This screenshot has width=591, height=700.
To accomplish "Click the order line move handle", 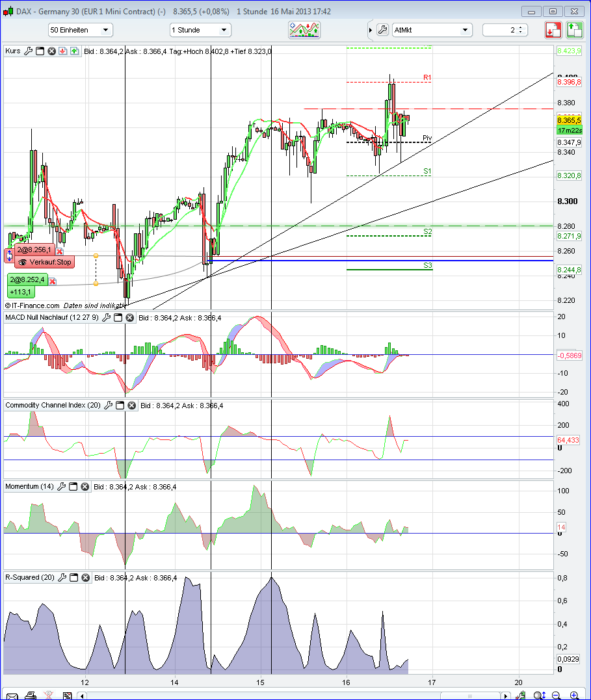I will coord(9,256).
